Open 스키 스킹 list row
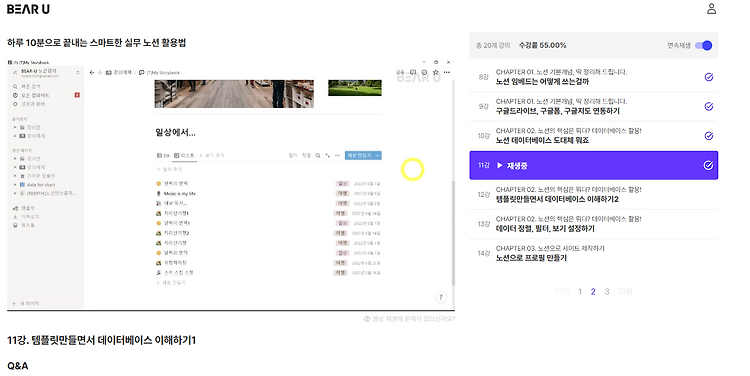The height and width of the screenshot is (376, 750). point(268,273)
